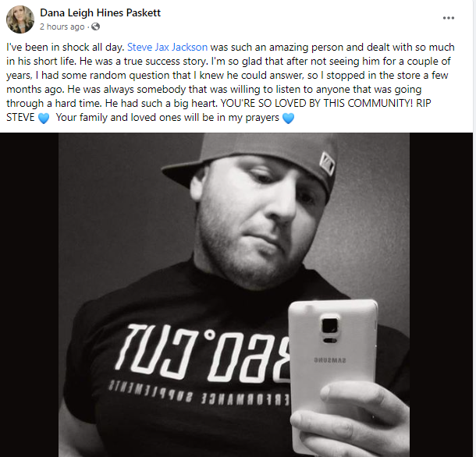476x457 pixels.
Task: Open the '2 hours ago' timestamp link
Action: (x=62, y=27)
